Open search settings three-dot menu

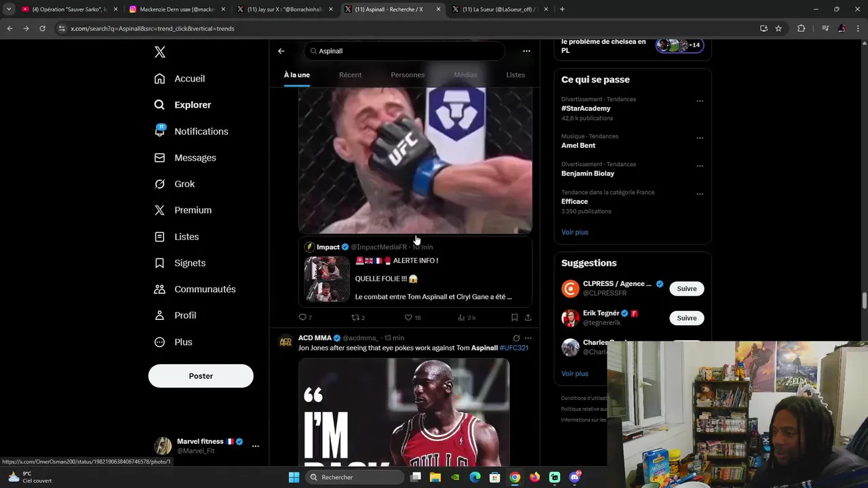click(x=526, y=51)
